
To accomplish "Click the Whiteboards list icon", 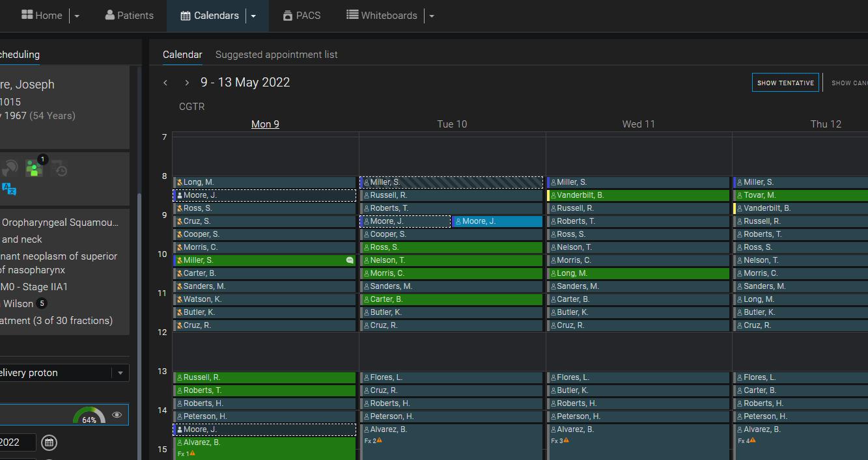I will coord(352,15).
